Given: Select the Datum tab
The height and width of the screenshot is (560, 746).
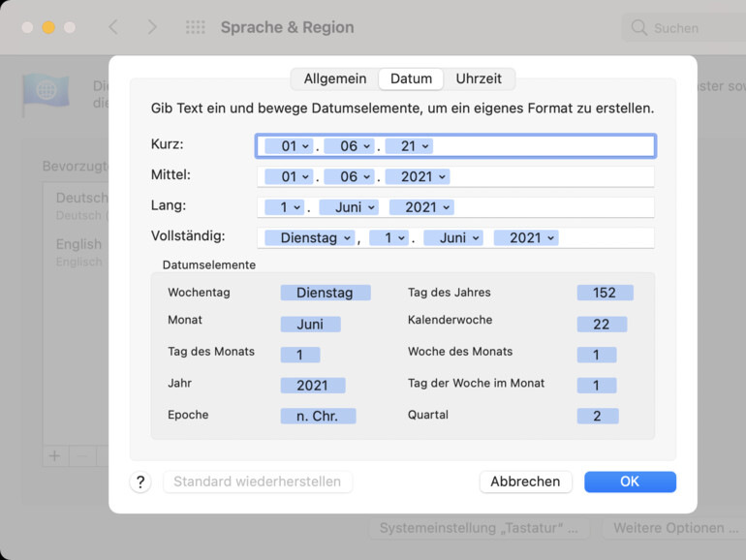Looking at the screenshot, I should pos(411,78).
